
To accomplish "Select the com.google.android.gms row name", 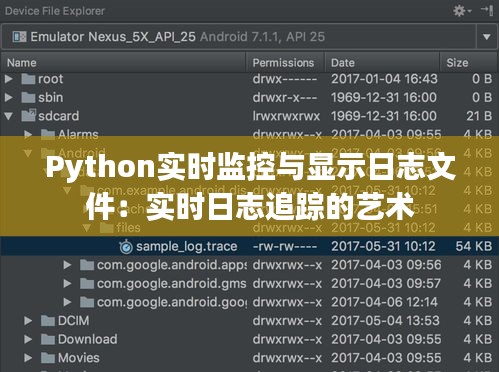I will 171,284.
